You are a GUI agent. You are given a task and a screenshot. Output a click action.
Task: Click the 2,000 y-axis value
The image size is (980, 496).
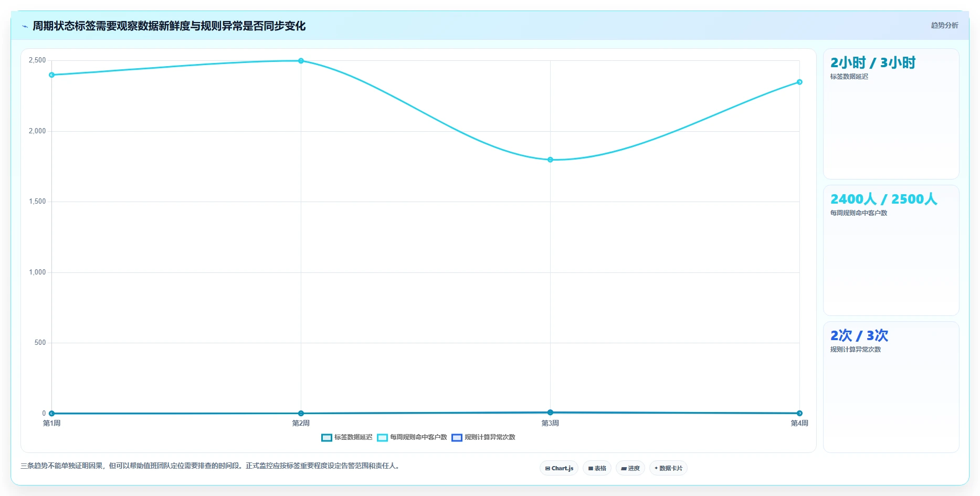(x=37, y=131)
